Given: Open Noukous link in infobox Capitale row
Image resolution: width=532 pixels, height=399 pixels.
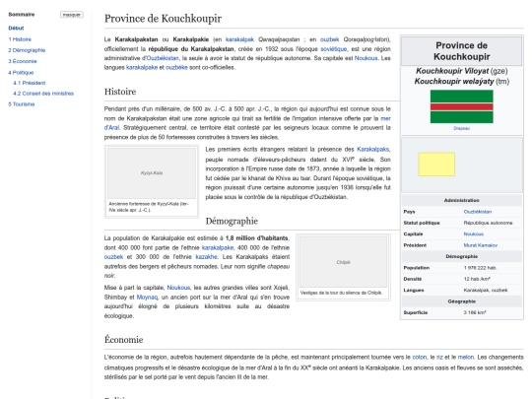Looking at the screenshot, I should [x=473, y=234].
